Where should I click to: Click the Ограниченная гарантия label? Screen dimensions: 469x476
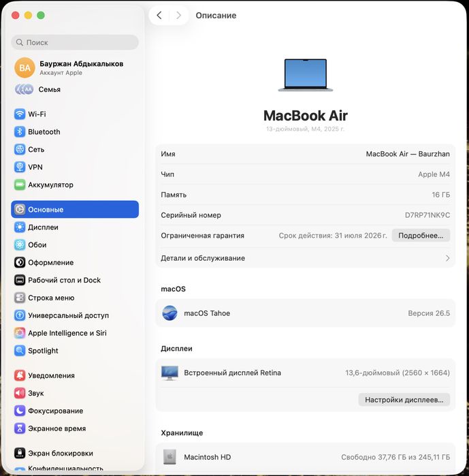202,236
